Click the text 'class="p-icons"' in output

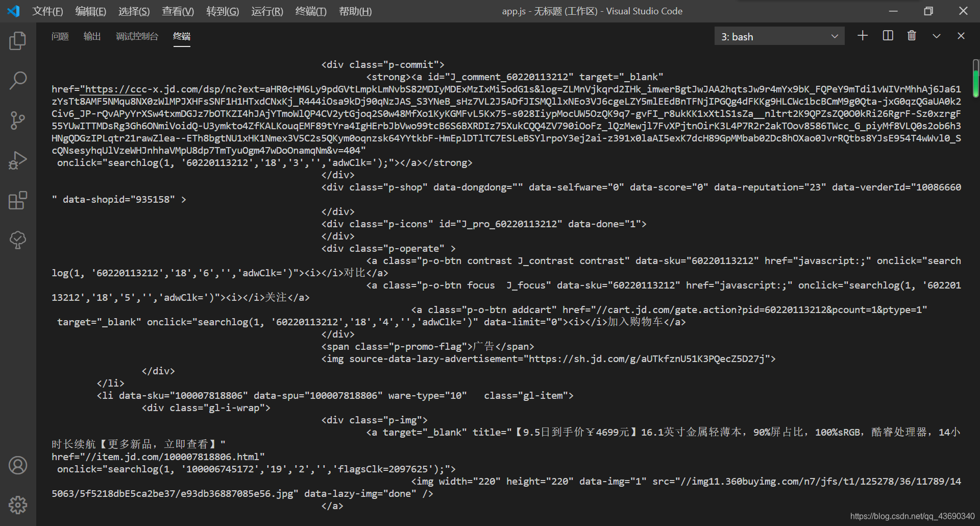391,224
